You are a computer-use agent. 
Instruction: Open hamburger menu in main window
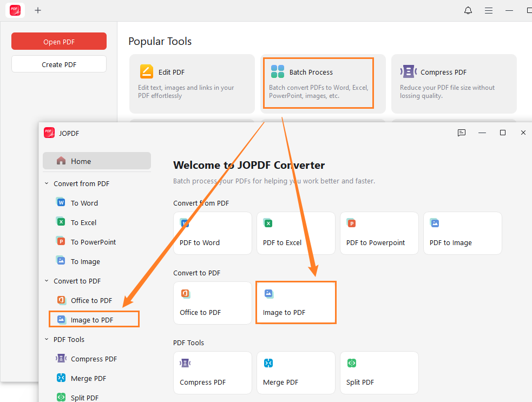click(x=489, y=10)
